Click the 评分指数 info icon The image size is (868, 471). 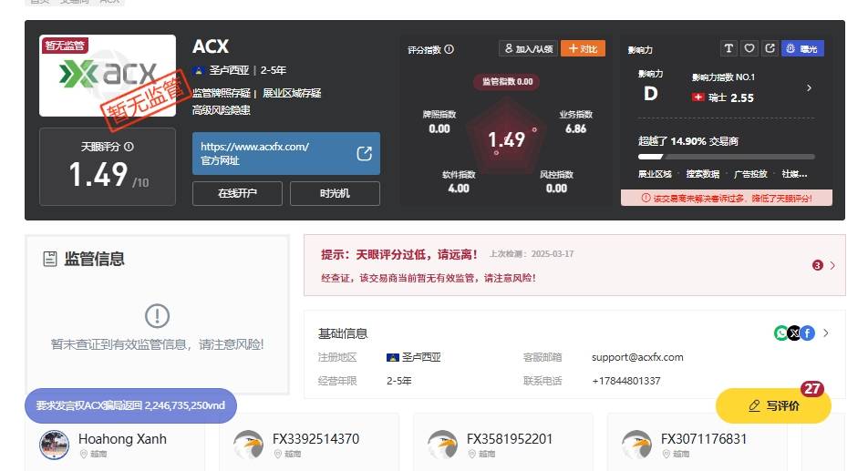pyautogui.click(x=449, y=49)
